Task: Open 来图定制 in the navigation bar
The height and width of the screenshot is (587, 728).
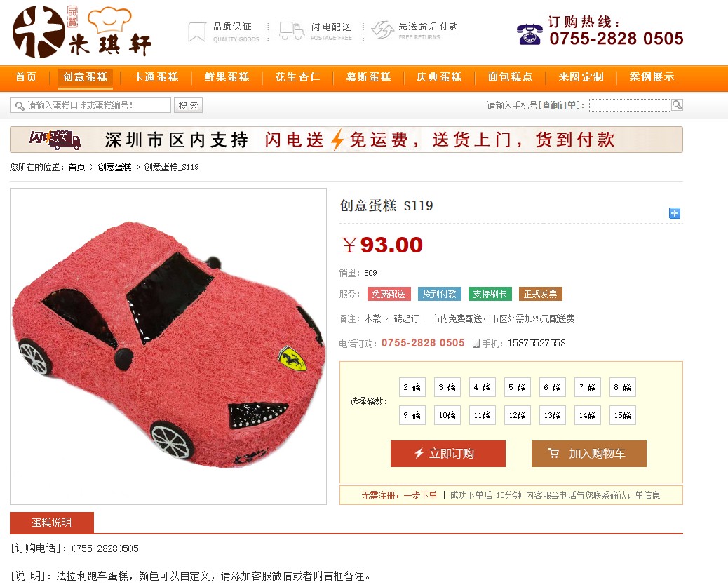Action: pos(581,76)
